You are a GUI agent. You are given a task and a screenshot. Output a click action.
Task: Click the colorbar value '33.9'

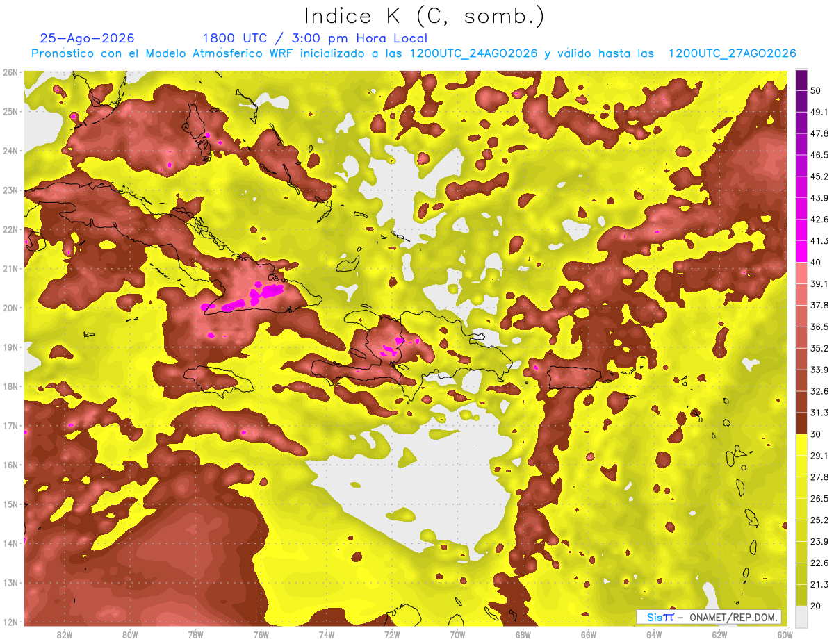[x=820, y=370]
